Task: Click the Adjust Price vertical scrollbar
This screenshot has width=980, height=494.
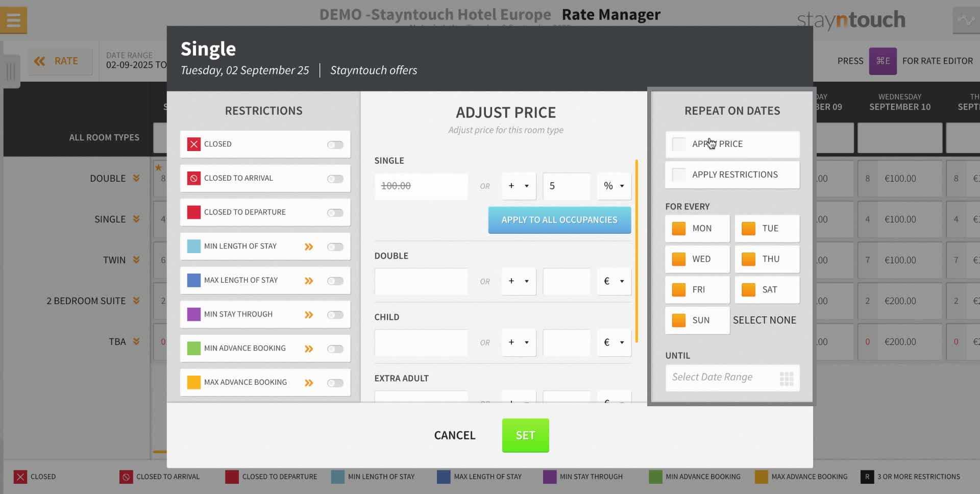Action: tap(636, 251)
